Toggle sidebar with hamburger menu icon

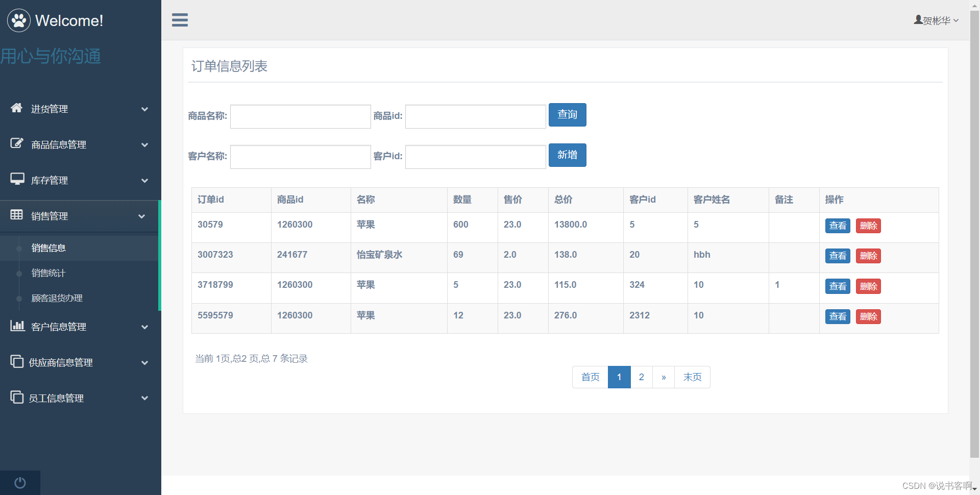pos(180,20)
